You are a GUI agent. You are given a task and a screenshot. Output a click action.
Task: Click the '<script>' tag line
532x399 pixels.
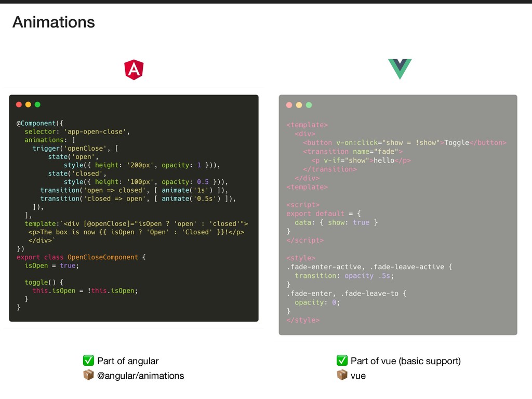point(303,205)
